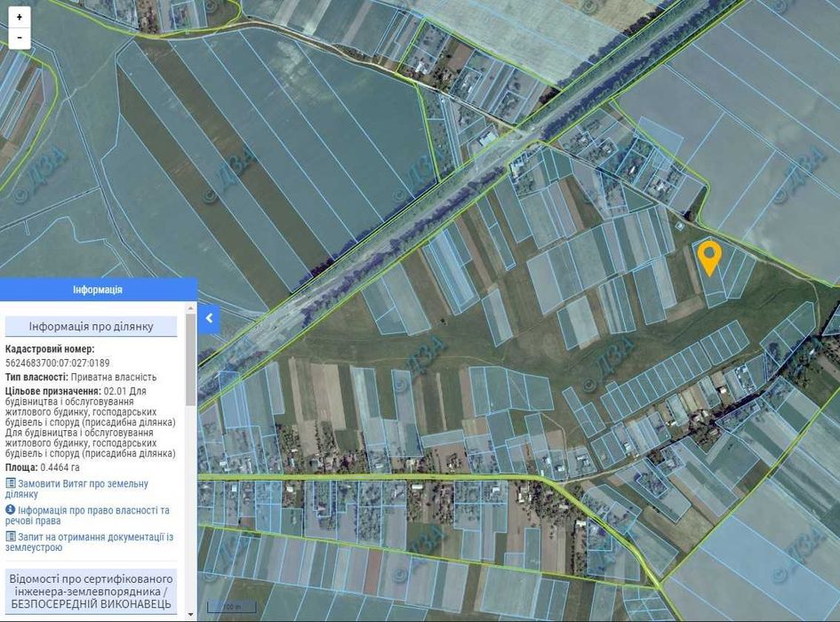
Task: Click the panel scrollbar up arrow
Action: click(x=191, y=308)
